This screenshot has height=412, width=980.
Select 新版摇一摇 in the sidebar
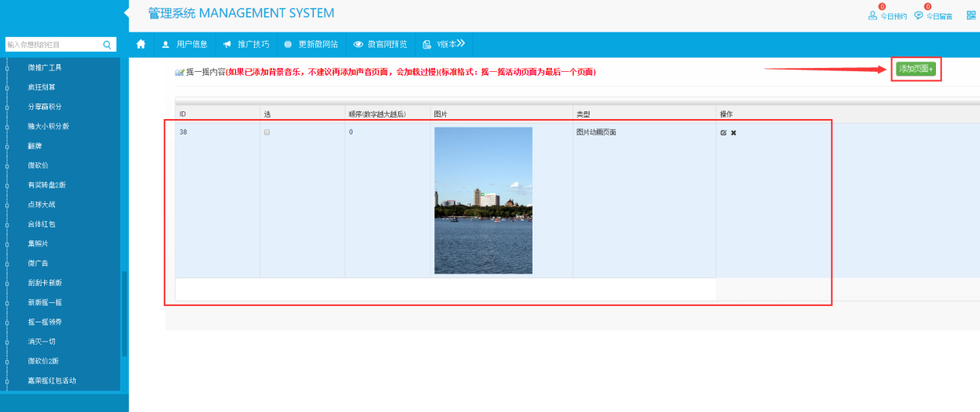pyautogui.click(x=45, y=302)
